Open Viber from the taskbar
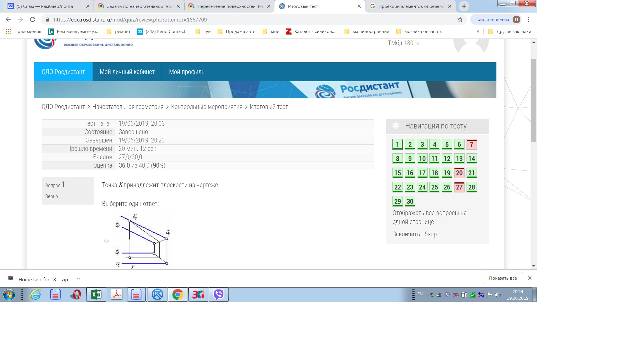This screenshot has width=644, height=362. pos(219,295)
